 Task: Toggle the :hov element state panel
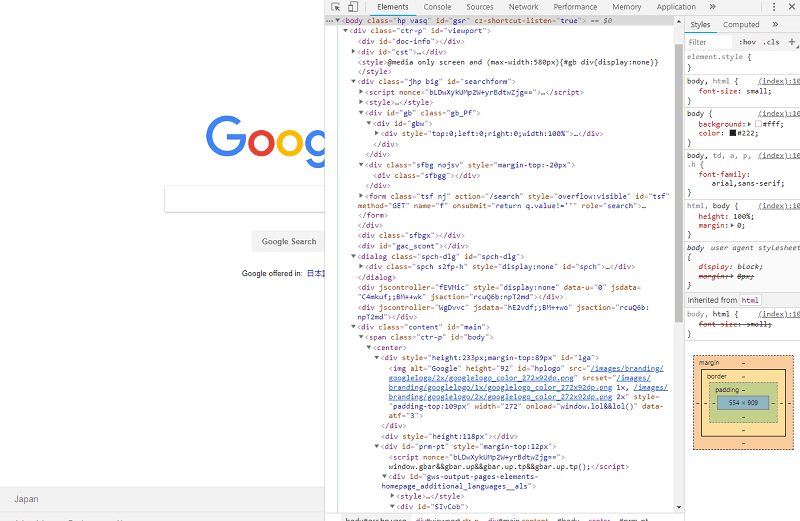pos(747,42)
